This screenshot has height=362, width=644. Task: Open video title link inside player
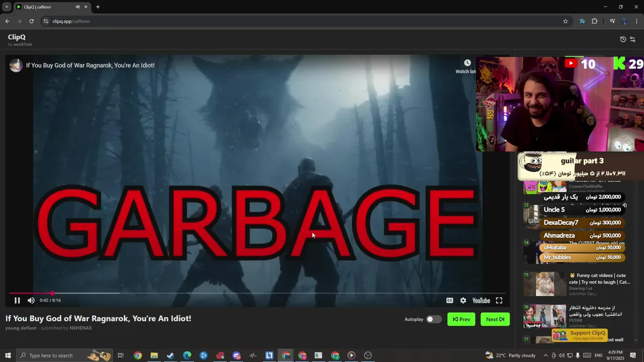[90, 65]
